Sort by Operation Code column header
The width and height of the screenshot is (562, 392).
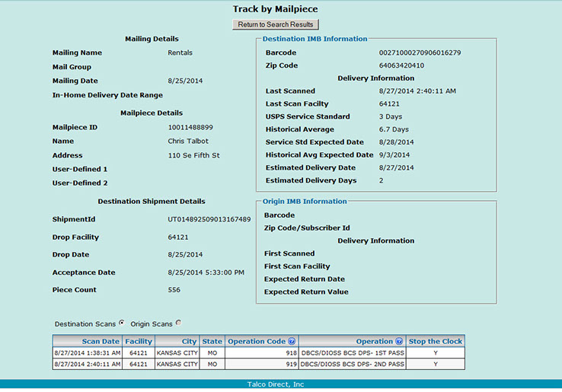pyautogui.click(x=257, y=341)
